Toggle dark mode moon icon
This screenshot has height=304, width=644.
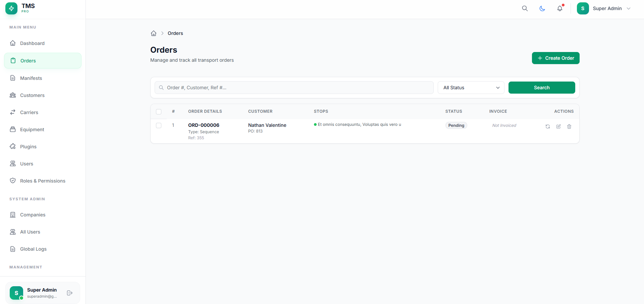pos(542,8)
